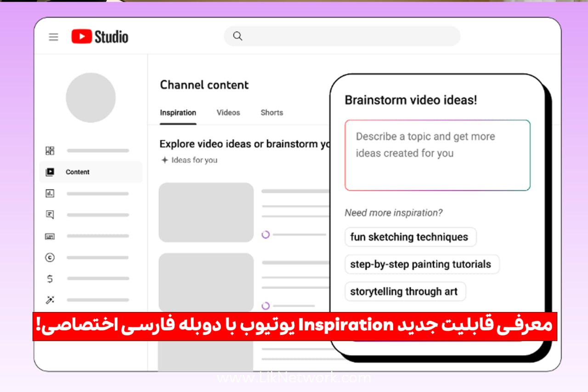This screenshot has width=588, height=392.
Task: Click the purple circle under second idea
Action: tap(266, 306)
